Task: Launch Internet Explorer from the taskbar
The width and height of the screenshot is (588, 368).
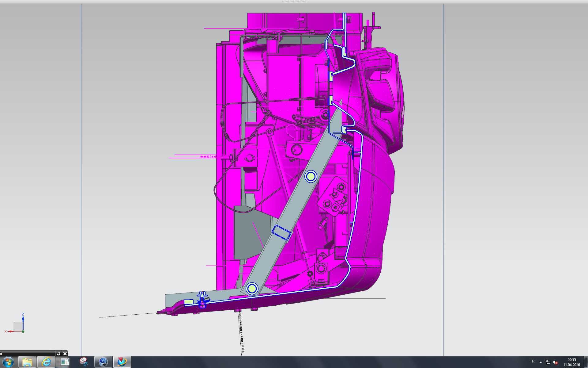Action: (46, 362)
